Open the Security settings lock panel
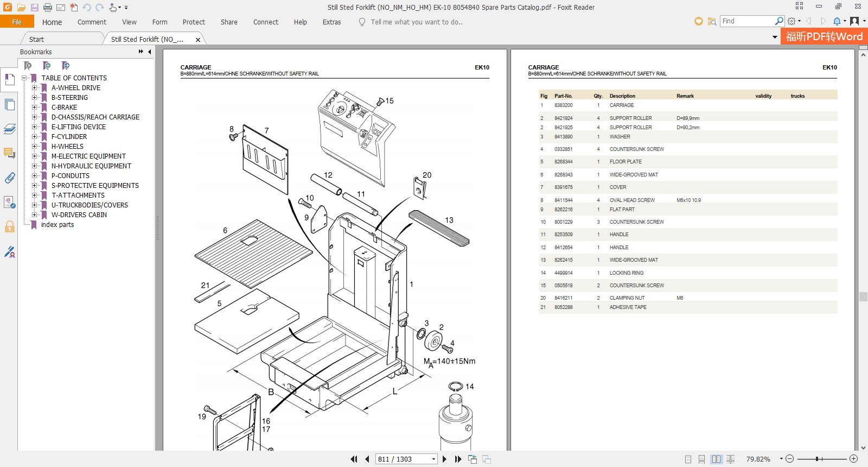Viewport: 868px width, 467px height. tap(9, 227)
